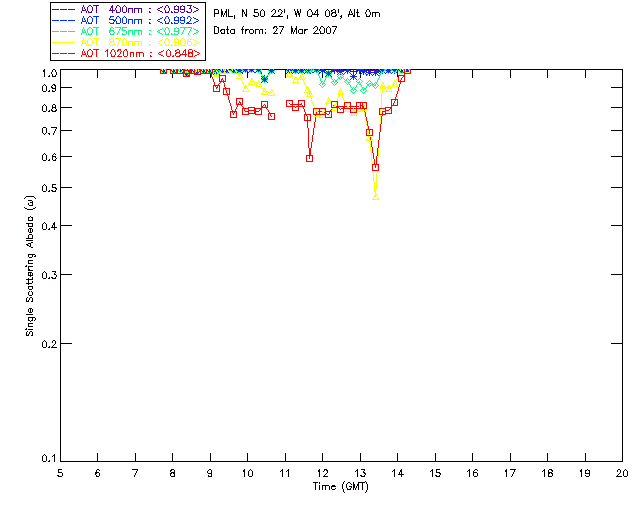
Task: Click the x-axis tick label 5
Action: point(60,474)
